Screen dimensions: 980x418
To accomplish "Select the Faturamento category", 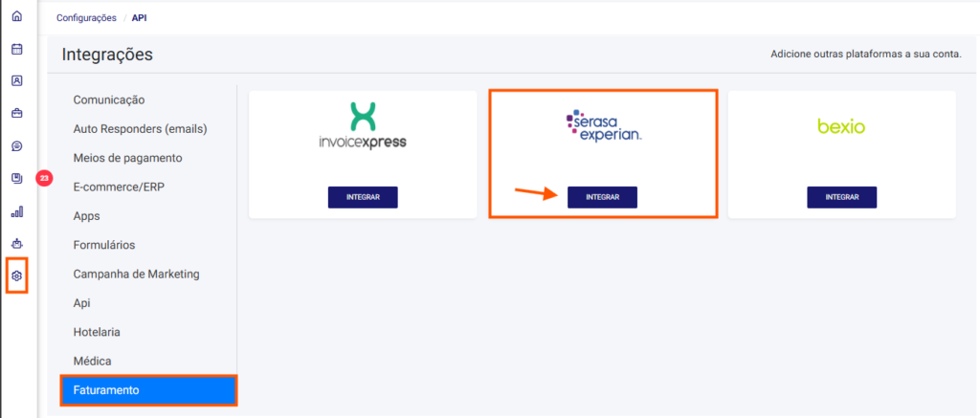I will [106, 390].
